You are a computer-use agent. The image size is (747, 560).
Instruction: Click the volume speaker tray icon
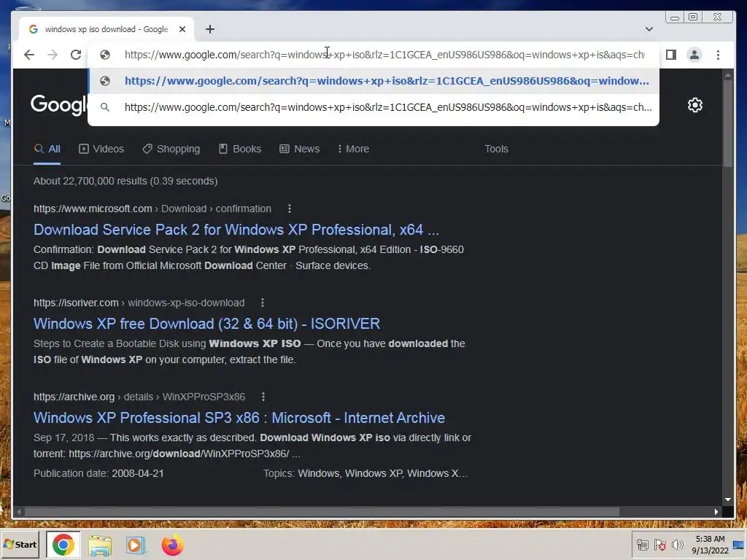(x=678, y=545)
